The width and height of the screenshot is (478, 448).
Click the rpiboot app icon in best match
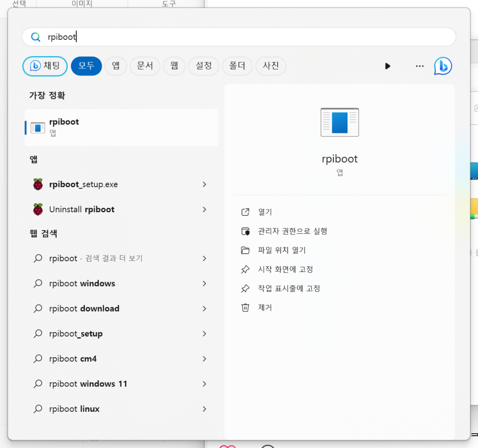point(38,128)
